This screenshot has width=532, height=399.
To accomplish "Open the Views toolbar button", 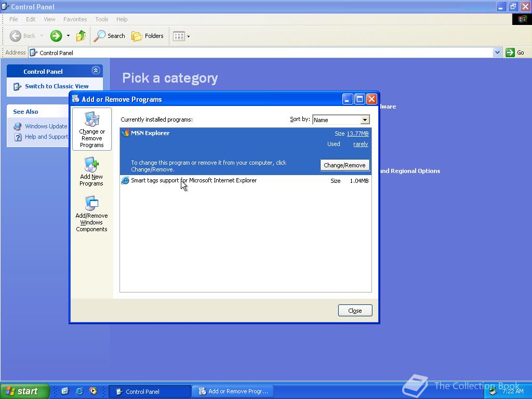I will point(179,36).
